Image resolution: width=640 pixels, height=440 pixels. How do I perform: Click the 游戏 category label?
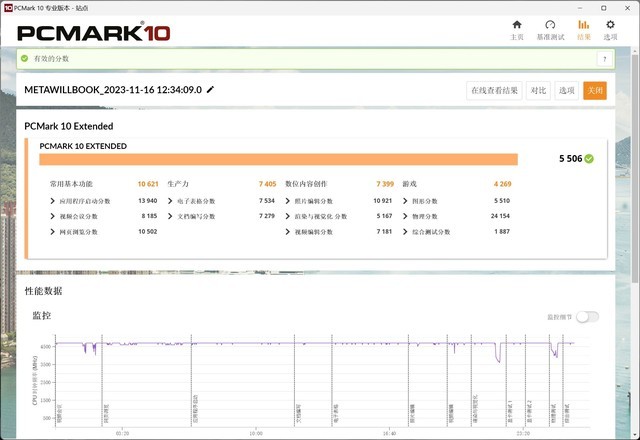point(409,184)
